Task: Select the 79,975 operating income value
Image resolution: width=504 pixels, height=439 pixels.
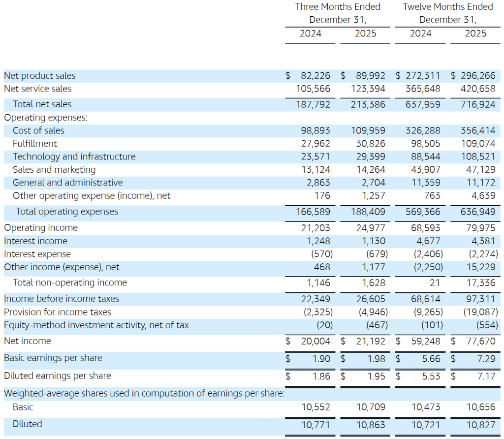Action: click(x=480, y=228)
